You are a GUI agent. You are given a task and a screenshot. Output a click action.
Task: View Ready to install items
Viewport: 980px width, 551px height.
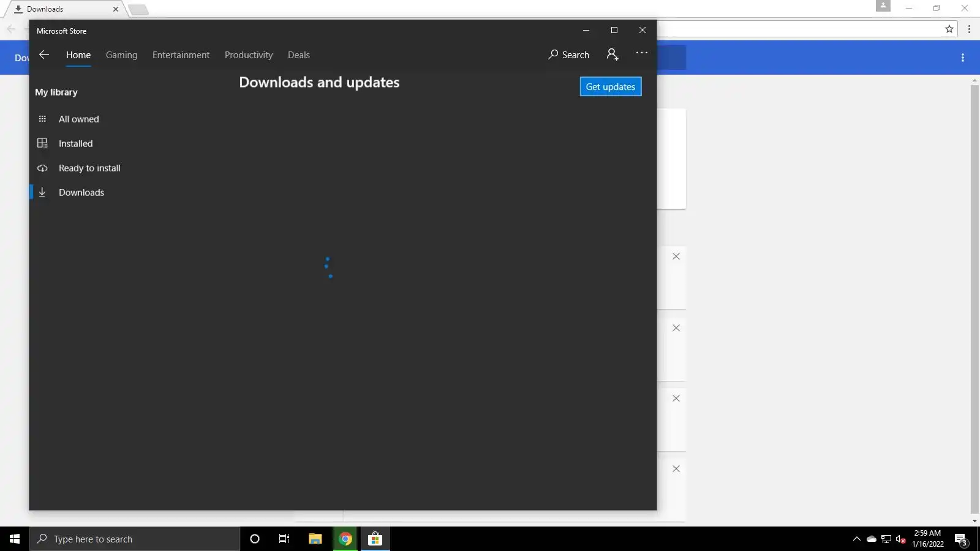[89, 168]
